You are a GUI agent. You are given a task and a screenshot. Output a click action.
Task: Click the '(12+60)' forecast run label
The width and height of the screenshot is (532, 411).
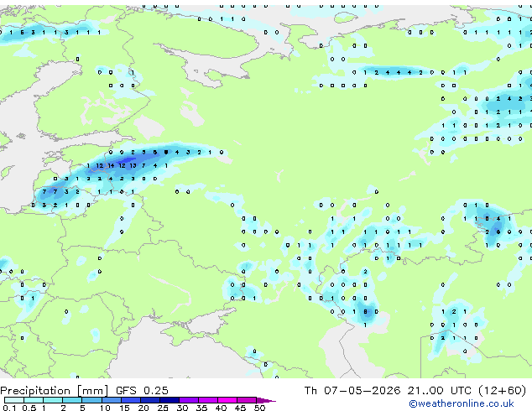503,391
